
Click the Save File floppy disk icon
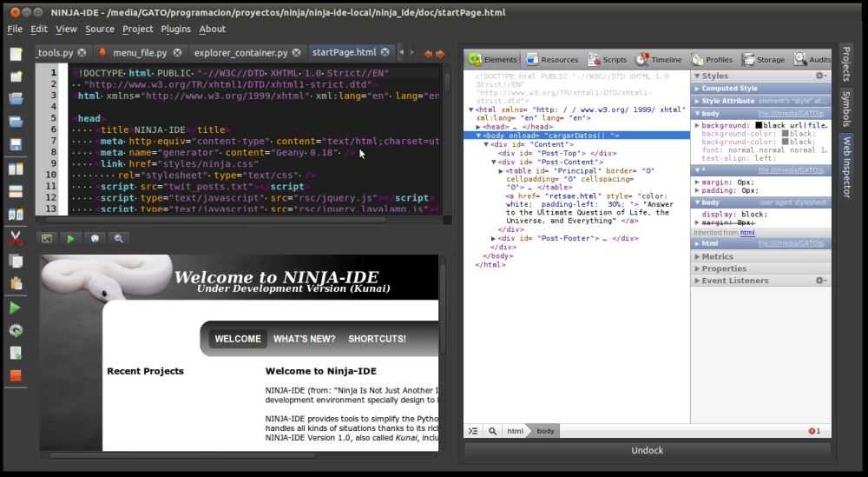pos(16,144)
